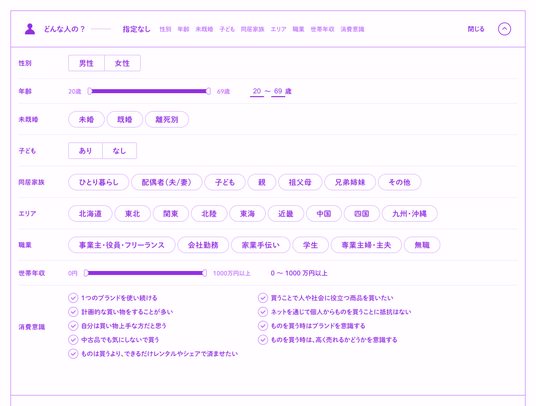Screen dimensions: 536x406
Task: Choose あり for children
Action: (85, 151)
